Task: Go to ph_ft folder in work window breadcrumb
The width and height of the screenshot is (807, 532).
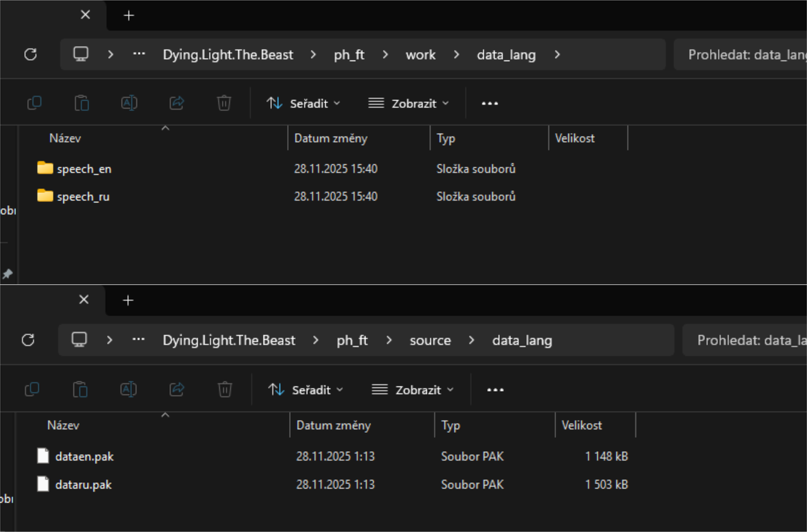Action: click(x=350, y=55)
